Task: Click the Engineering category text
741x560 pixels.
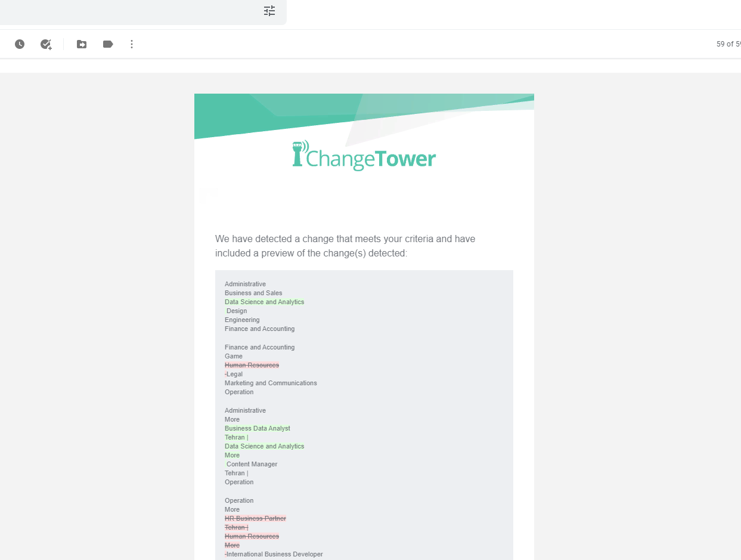Action: pos(242,320)
